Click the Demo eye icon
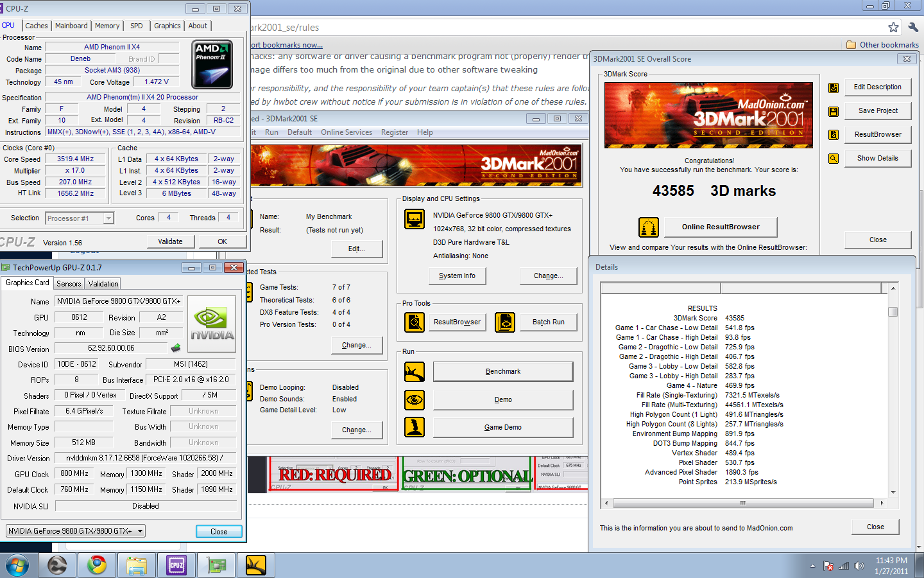Viewport: 924px width, 578px height. (415, 399)
